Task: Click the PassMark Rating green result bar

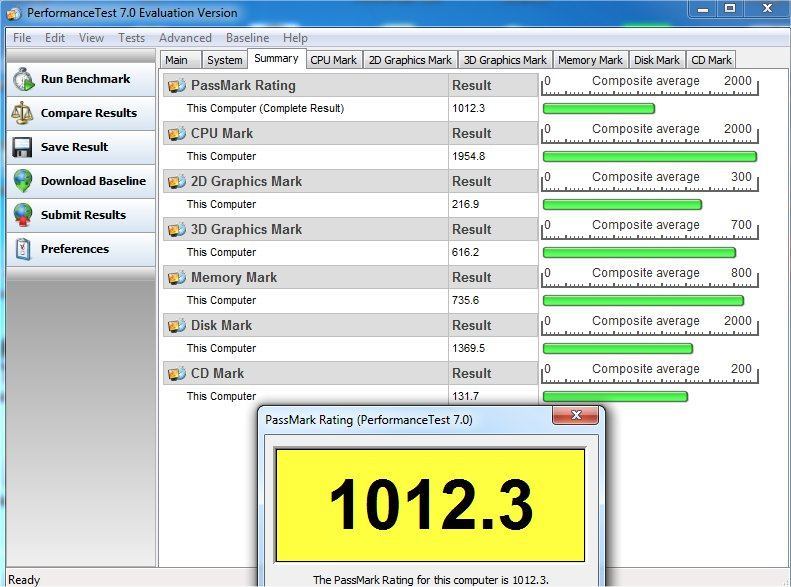Action: pos(599,108)
